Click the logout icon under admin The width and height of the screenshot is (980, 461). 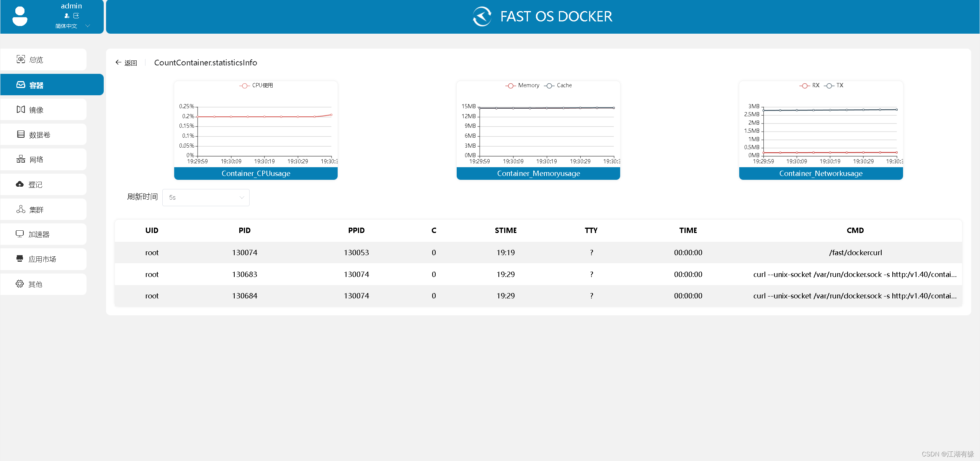coord(76,16)
